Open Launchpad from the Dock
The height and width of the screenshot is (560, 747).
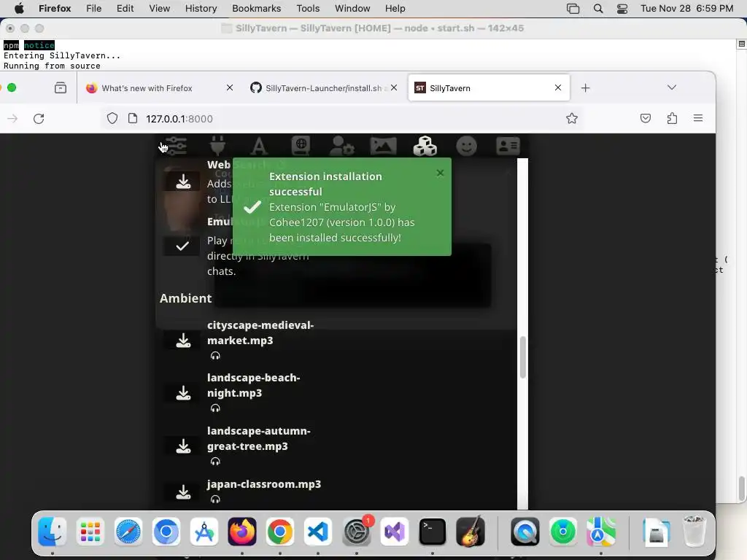90,532
